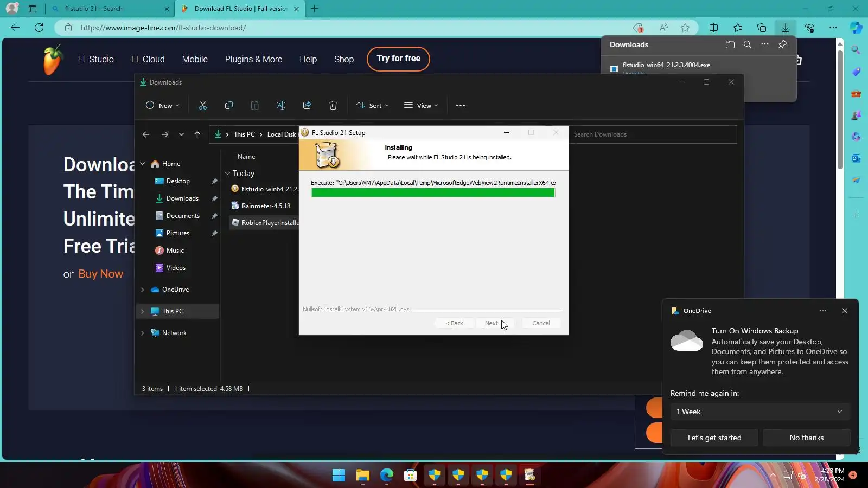The height and width of the screenshot is (488, 868).
Task: Open the Sort dropdown in Explorer
Action: click(373, 106)
